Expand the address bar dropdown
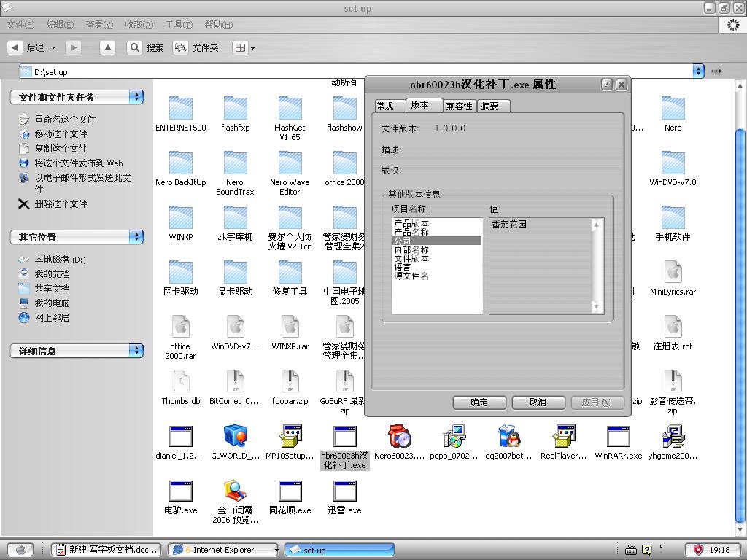The image size is (747, 560). pos(698,71)
